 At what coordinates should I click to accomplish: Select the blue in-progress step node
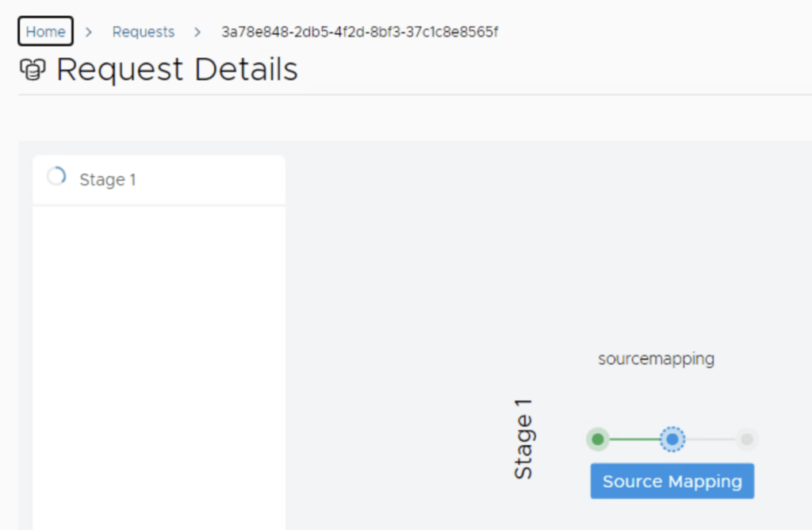click(672, 439)
